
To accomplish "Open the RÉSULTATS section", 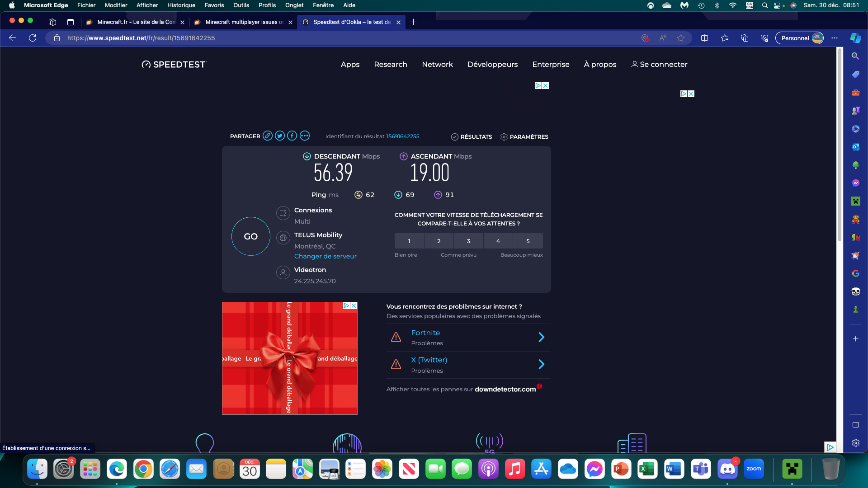I will [472, 136].
